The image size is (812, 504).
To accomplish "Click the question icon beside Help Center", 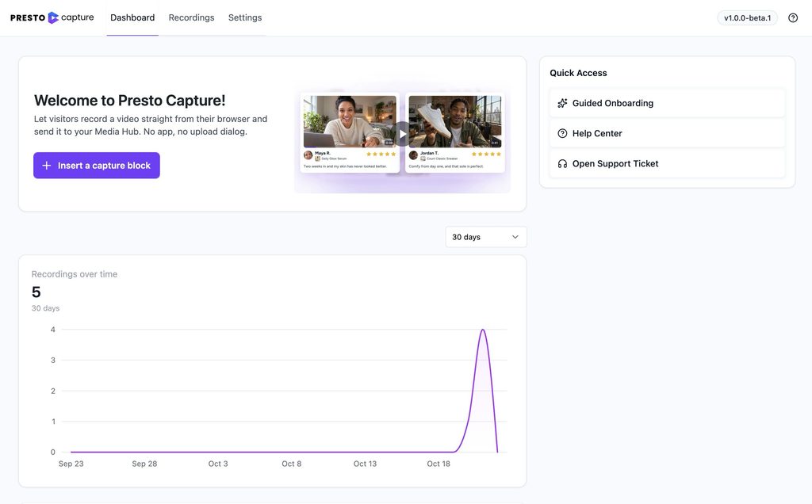I will [x=562, y=133].
